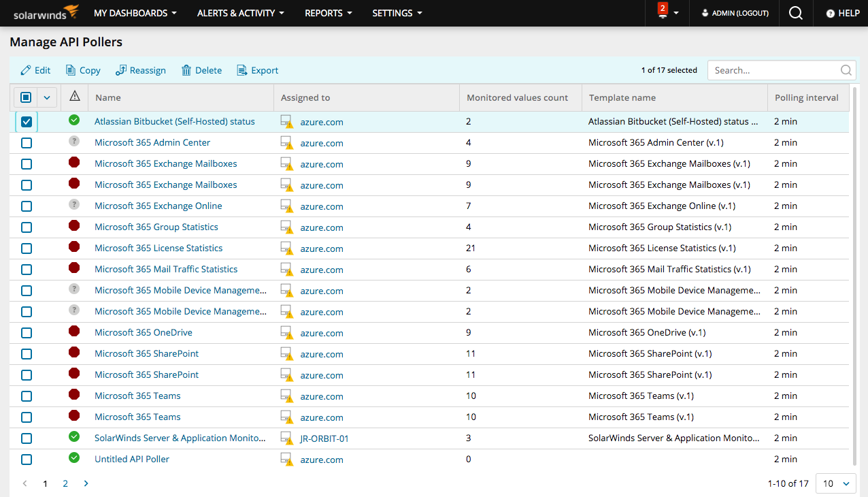Open Alerts & Activity menu

(241, 13)
